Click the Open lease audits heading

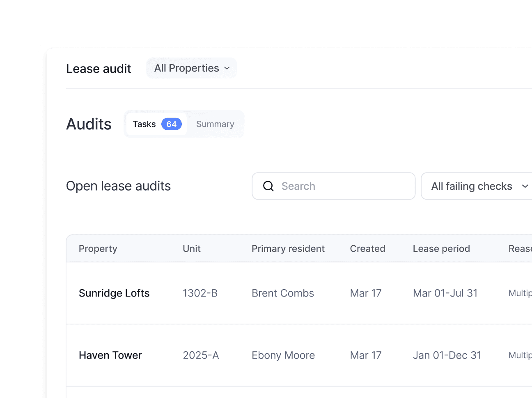point(118,186)
